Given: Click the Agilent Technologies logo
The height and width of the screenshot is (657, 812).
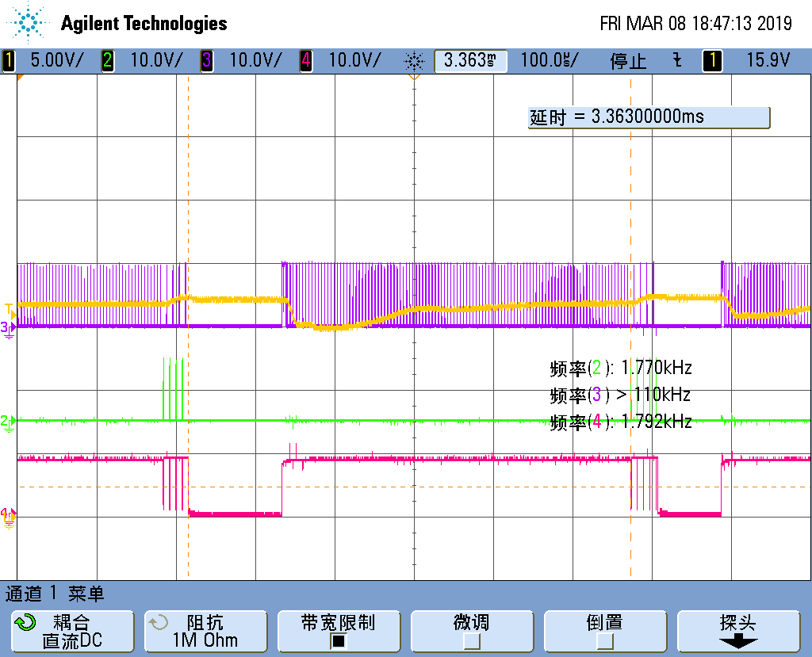Looking at the screenshot, I should [117, 23].
